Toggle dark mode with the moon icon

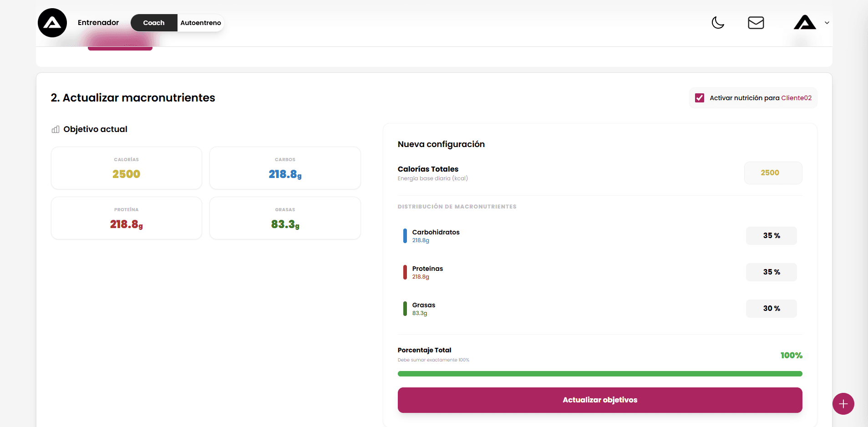tap(718, 22)
